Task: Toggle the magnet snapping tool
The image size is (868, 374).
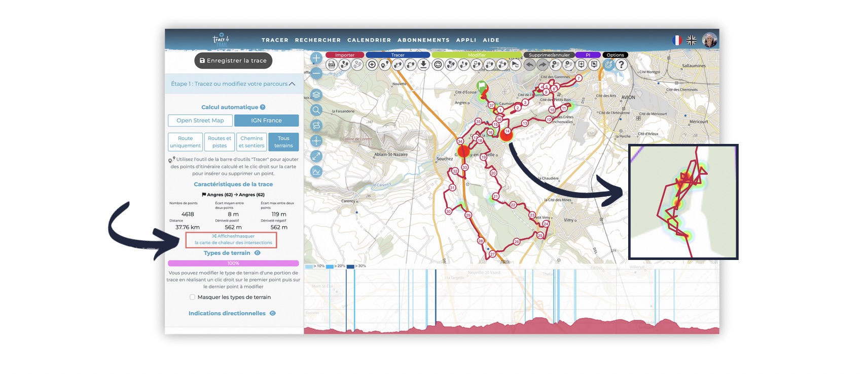Action: click(608, 65)
